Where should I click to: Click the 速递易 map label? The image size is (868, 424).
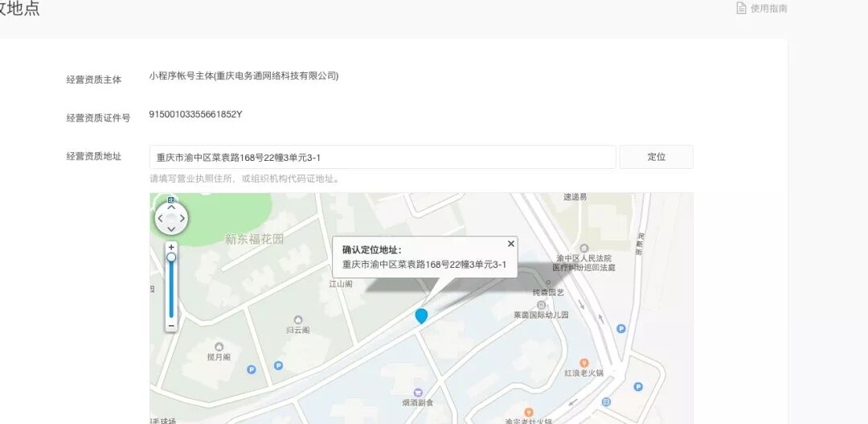pyautogui.click(x=575, y=197)
